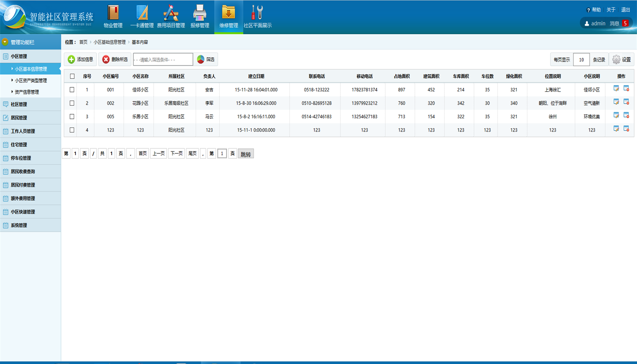The width and height of the screenshot is (637, 364).
Task: Click the cell 0510-82695128
Action: pyautogui.click(x=317, y=103)
